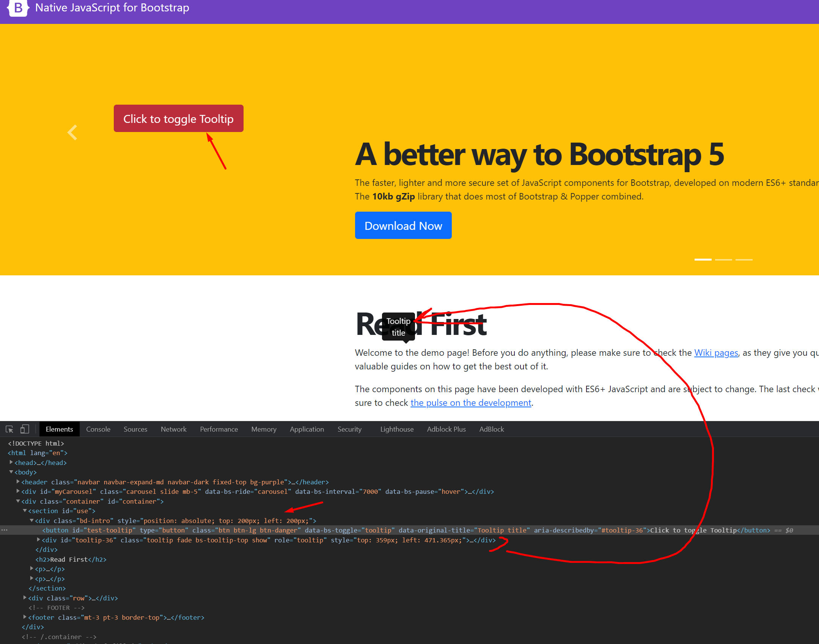Screen dimensions: 819x644
Task: Follow the pulse on the development link
Action: pyautogui.click(x=470, y=402)
